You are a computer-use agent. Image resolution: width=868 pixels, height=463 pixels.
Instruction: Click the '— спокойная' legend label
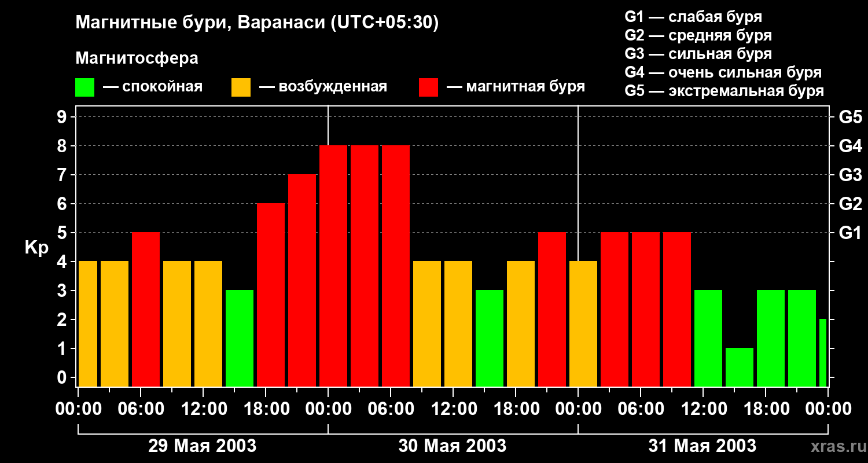pos(153,87)
